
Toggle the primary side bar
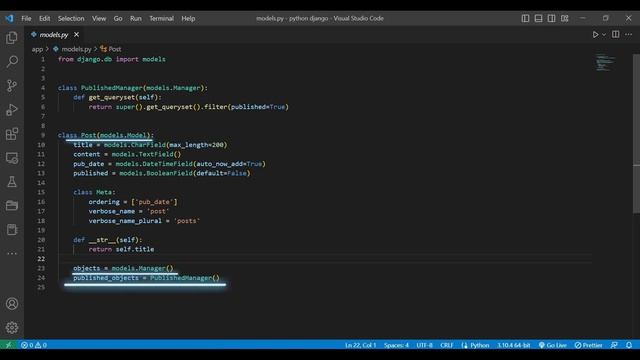tap(525, 18)
